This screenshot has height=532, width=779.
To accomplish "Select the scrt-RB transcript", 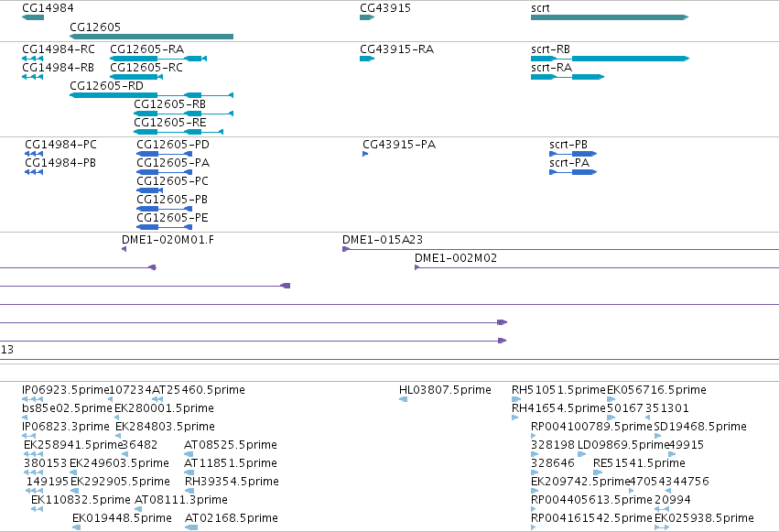I will (x=610, y=59).
